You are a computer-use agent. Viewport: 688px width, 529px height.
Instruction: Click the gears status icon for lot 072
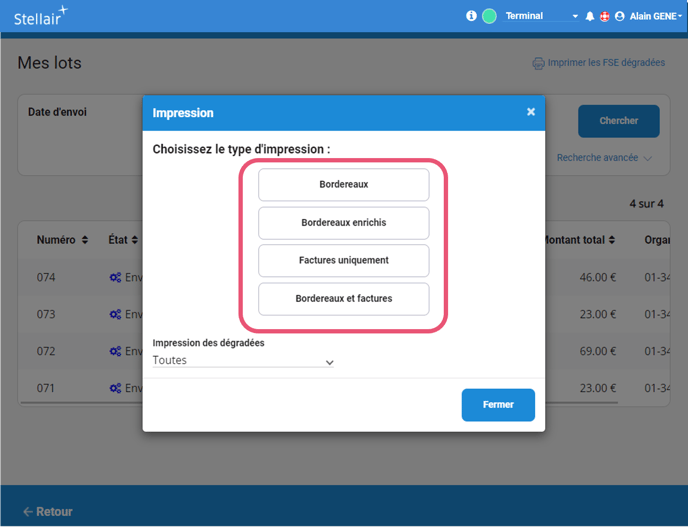115,352
